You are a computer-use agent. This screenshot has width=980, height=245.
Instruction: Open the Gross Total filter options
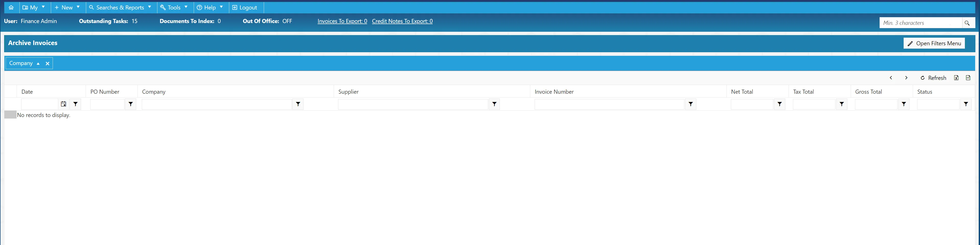[x=904, y=104]
